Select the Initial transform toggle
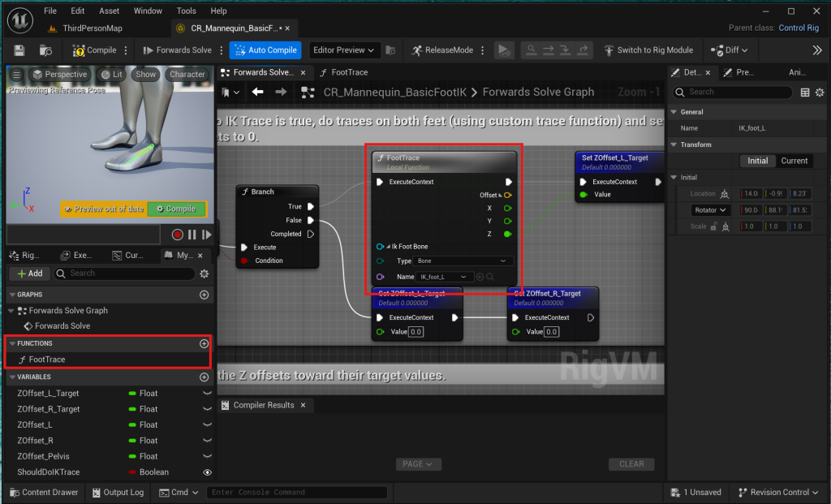831x504 pixels. pos(757,162)
